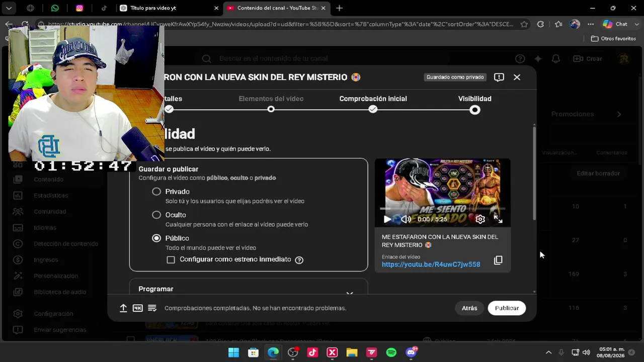Open Estadísticas in the Studio sidebar
Screen dimensions: 644x362
coord(51,196)
